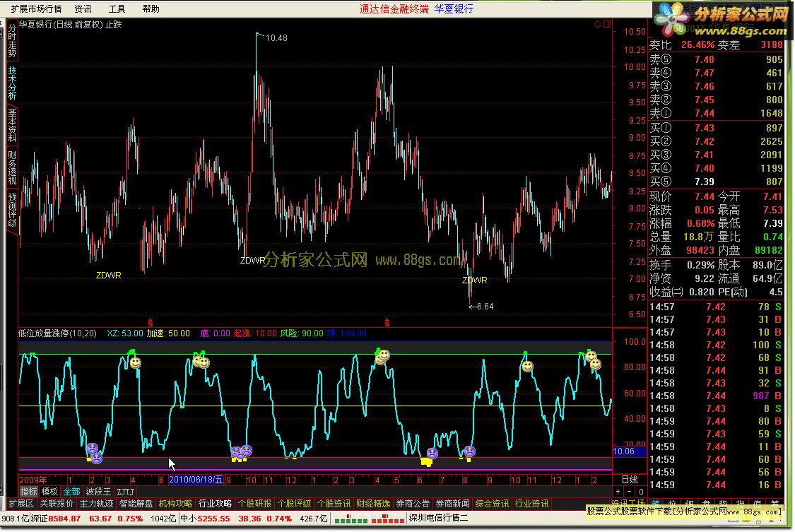The image size is (795, 532).
Task: Select the 波段王 indicator tab
Action: point(98,492)
